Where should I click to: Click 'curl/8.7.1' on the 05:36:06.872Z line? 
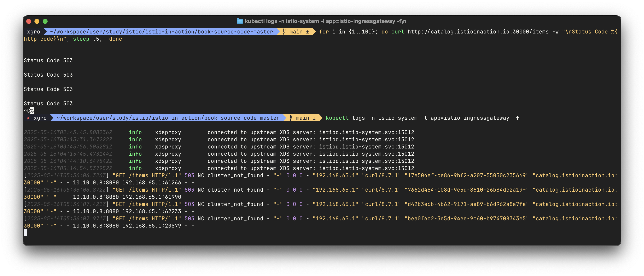(x=381, y=190)
